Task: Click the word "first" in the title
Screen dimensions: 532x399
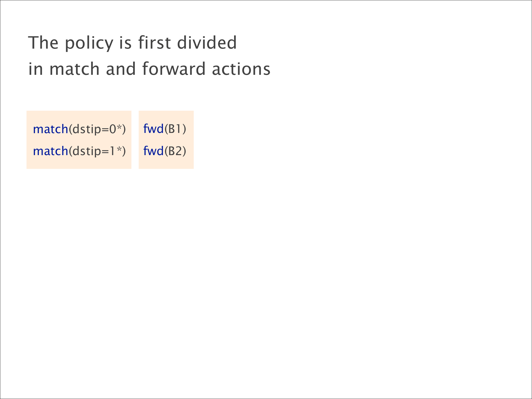Action: 154,43
